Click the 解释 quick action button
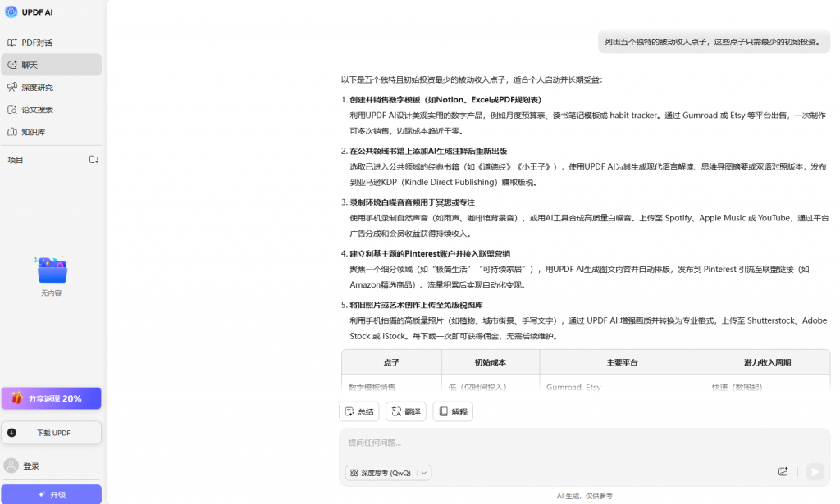Viewport: 840px width, 504px height. coord(453,411)
